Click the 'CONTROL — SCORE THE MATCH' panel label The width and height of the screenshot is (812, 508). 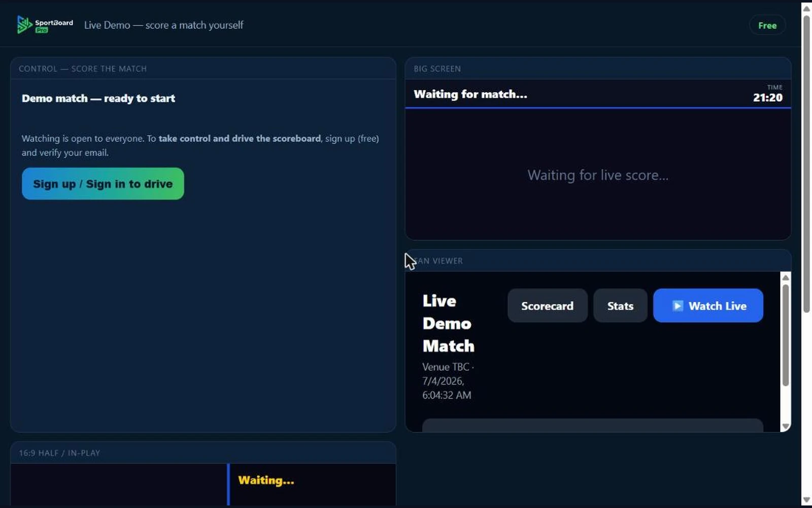click(83, 69)
